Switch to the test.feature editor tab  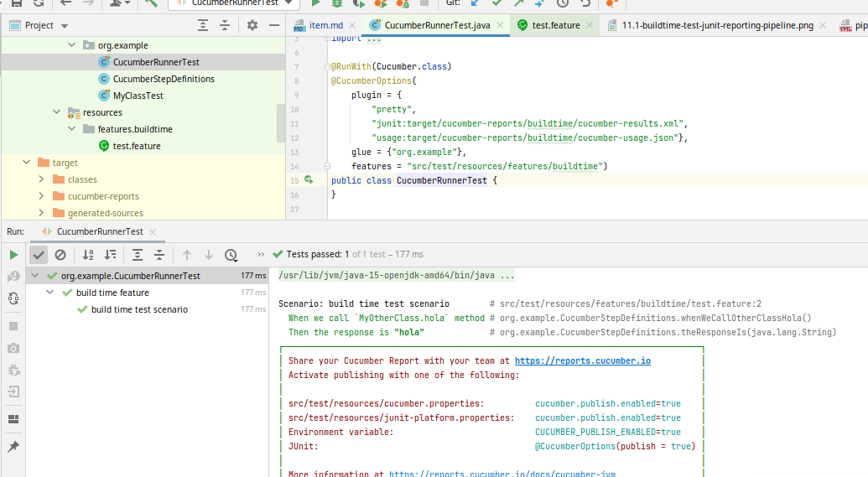pos(555,26)
